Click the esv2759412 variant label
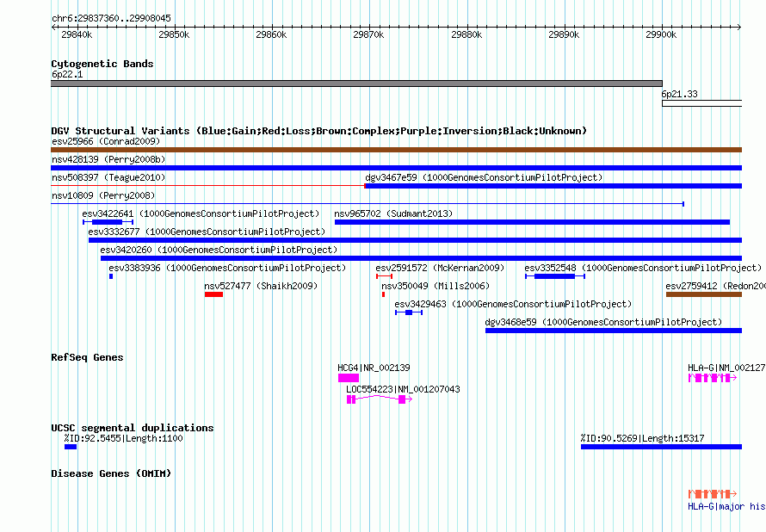 pyautogui.click(x=716, y=286)
